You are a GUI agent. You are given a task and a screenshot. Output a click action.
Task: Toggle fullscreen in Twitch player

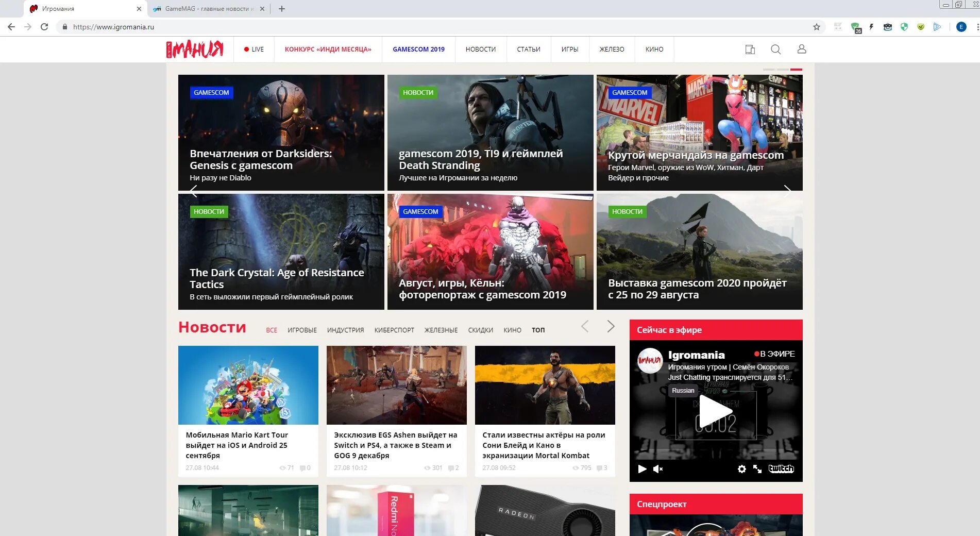tap(757, 469)
